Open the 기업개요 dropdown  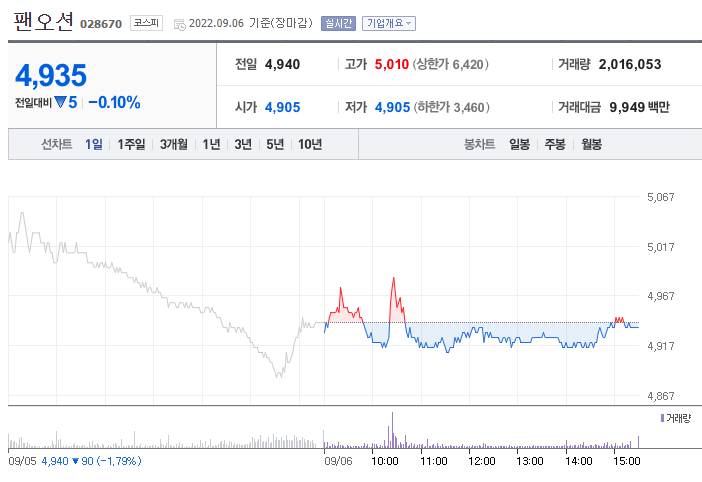tap(389, 23)
